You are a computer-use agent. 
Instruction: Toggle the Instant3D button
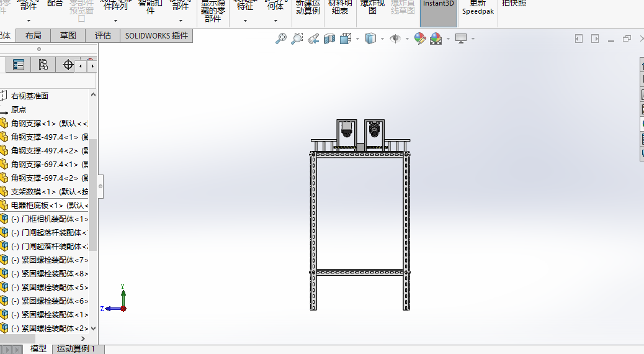(x=438, y=12)
